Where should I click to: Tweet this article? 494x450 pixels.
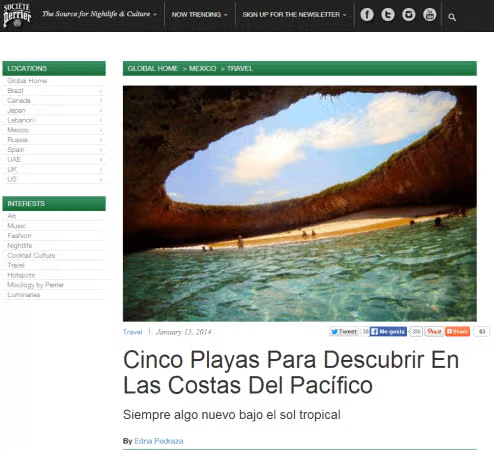point(344,332)
